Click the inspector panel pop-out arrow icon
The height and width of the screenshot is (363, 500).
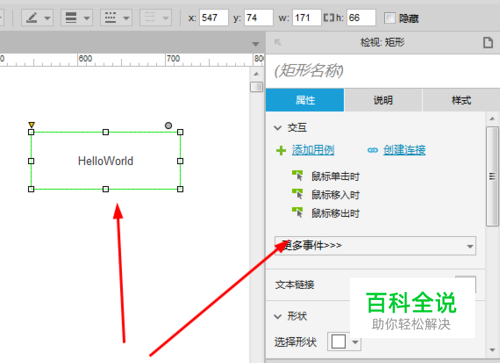pos(277,42)
